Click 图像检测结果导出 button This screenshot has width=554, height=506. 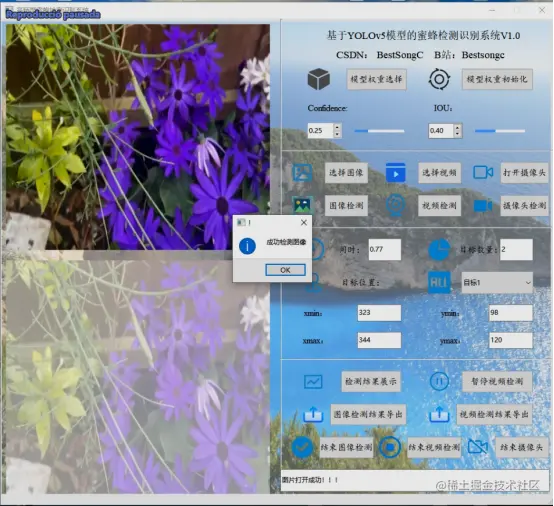[x=368, y=414]
